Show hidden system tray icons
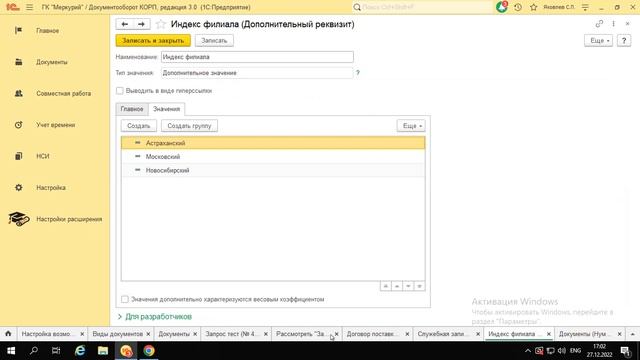Image resolution: width=640 pixels, height=360 pixels. coord(528,351)
